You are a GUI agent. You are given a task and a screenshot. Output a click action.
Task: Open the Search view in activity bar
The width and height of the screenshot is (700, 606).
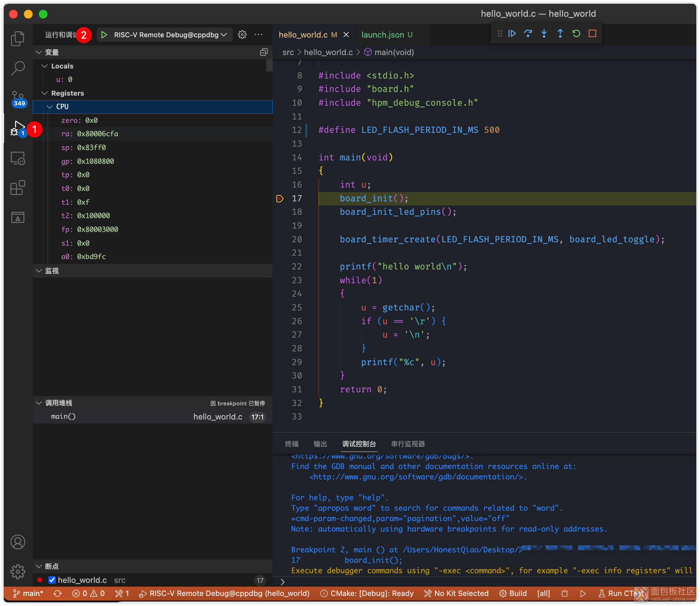(17, 68)
